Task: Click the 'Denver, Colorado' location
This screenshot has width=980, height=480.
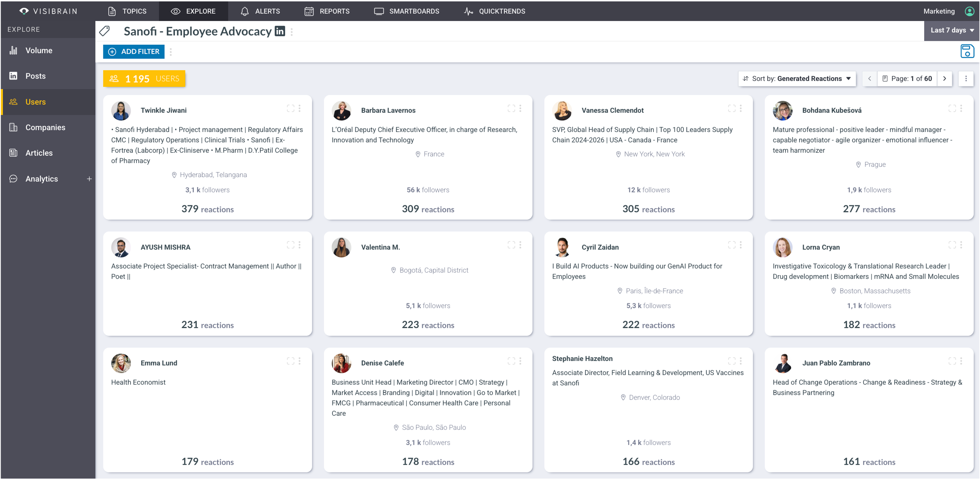Action: 650,397
